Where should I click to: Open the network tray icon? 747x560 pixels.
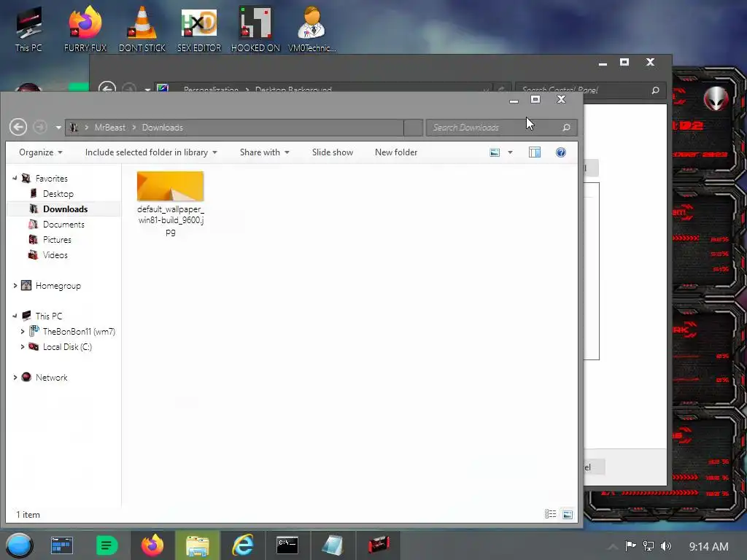pyautogui.click(x=649, y=546)
